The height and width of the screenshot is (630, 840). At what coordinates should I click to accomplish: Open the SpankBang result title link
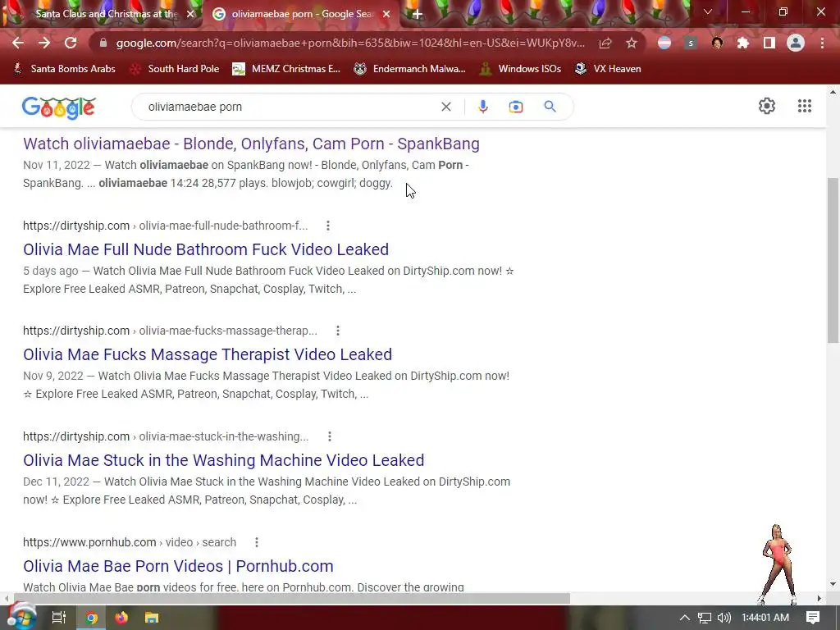(x=251, y=144)
